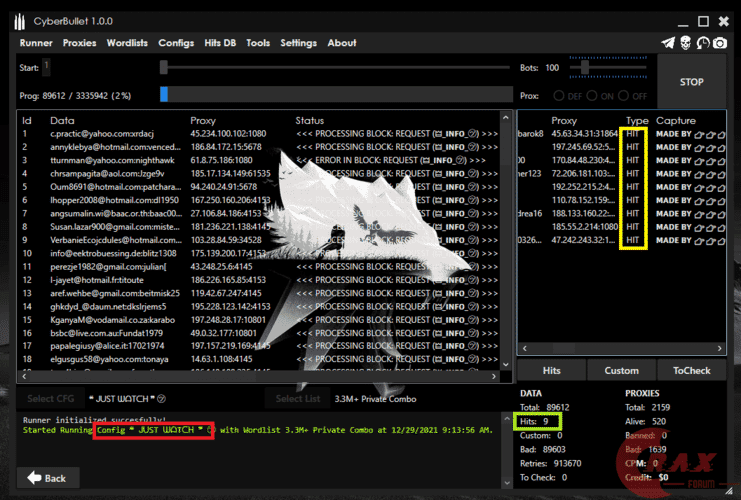Click the Select CFG button
Viewport: 741px width, 500px height.
51,398
